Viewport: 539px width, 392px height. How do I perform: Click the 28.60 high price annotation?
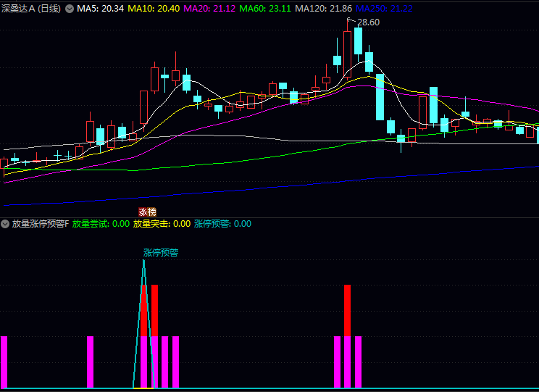[x=368, y=22]
